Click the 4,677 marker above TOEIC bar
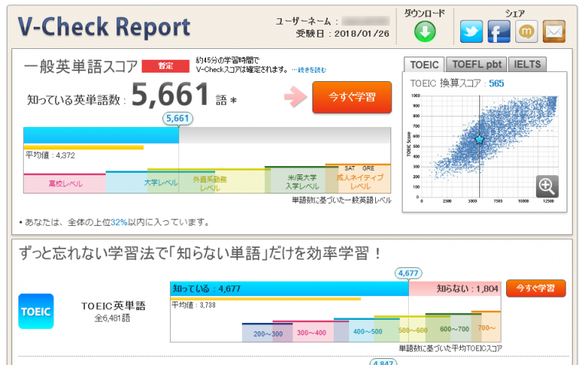The image size is (588, 365). click(408, 272)
